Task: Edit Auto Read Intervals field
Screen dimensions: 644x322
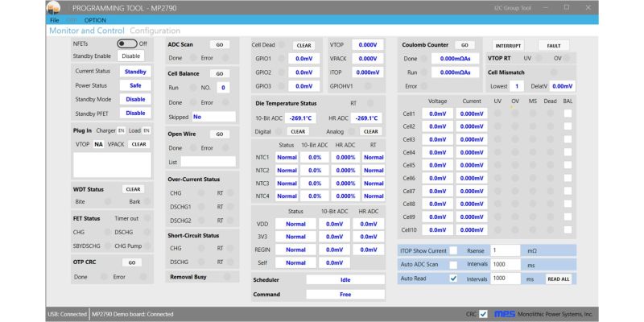Action: 506,279
